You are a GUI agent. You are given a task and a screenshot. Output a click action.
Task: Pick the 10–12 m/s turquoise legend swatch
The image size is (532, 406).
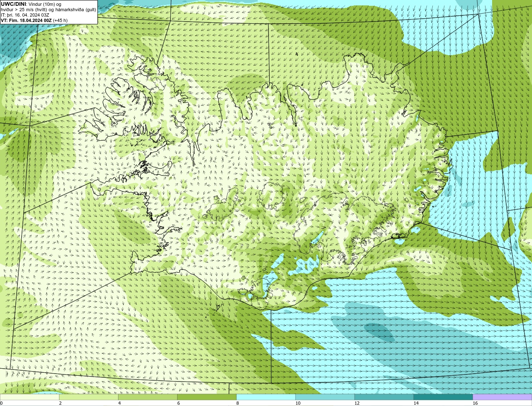pos(325,397)
